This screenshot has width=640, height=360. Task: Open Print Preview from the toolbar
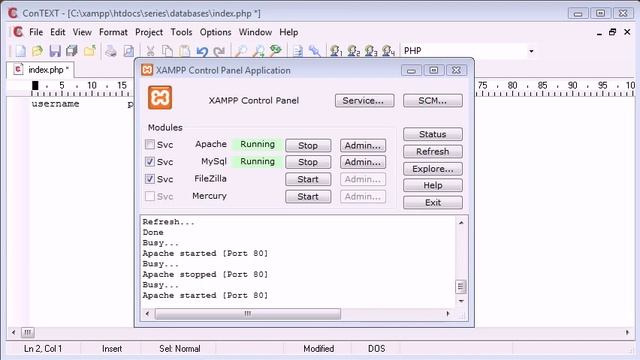point(128,51)
